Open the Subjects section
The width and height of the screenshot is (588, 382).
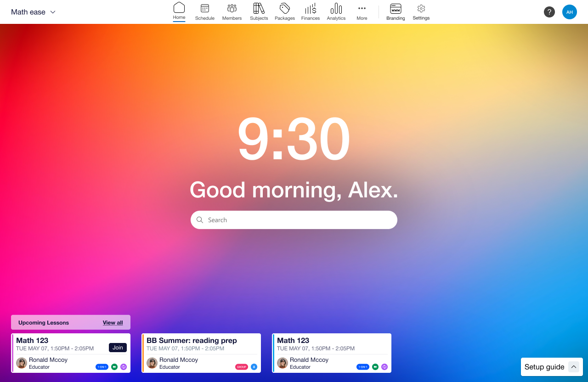(259, 11)
